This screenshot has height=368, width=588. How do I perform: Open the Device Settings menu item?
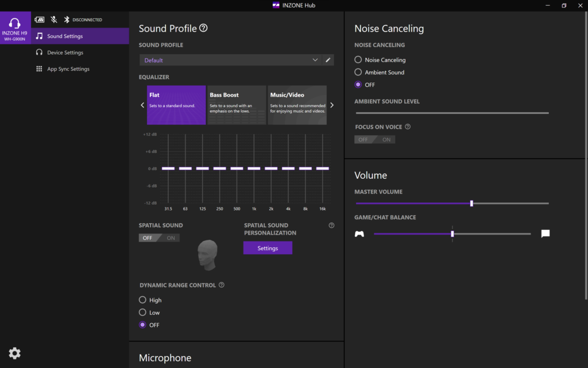point(80,52)
